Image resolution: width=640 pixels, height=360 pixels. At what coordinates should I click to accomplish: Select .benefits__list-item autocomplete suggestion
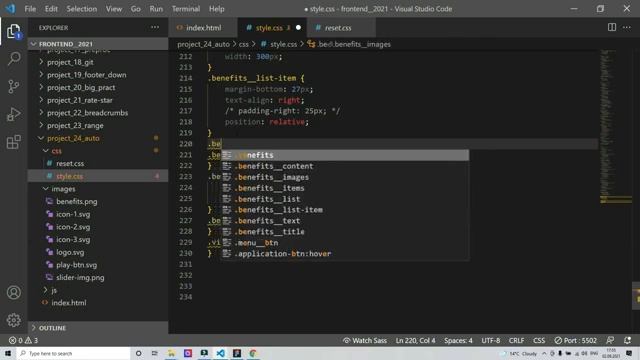tap(345, 210)
